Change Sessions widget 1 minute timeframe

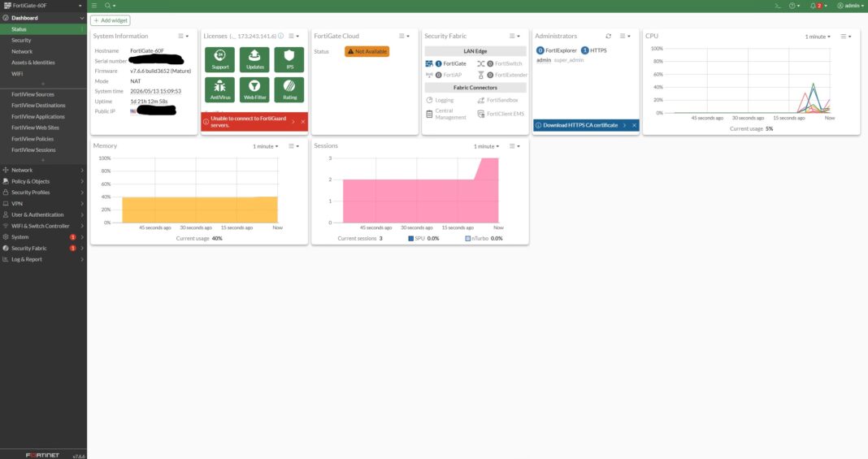point(486,146)
